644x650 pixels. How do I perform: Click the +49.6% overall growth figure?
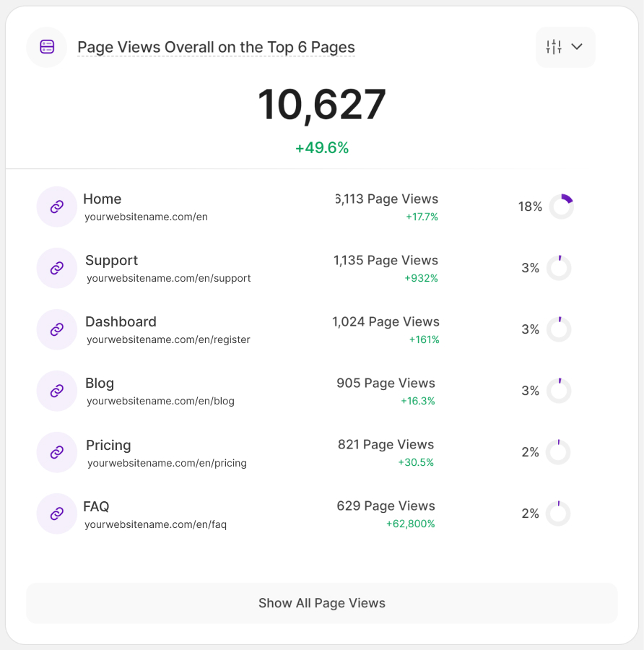[x=322, y=148]
